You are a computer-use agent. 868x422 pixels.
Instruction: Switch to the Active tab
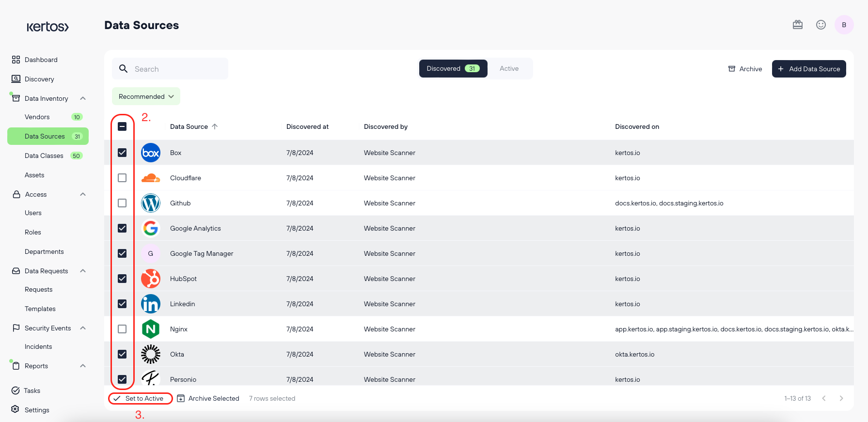tap(509, 69)
